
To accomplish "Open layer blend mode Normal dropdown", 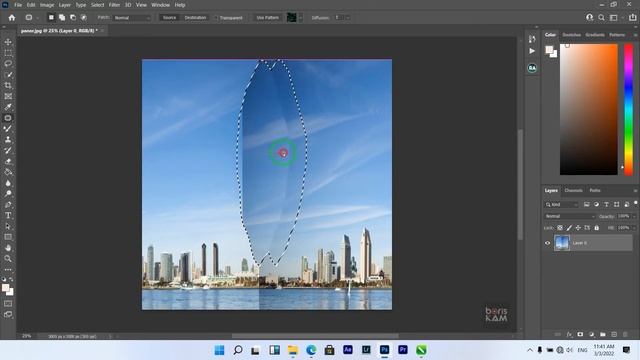I will click(x=569, y=216).
